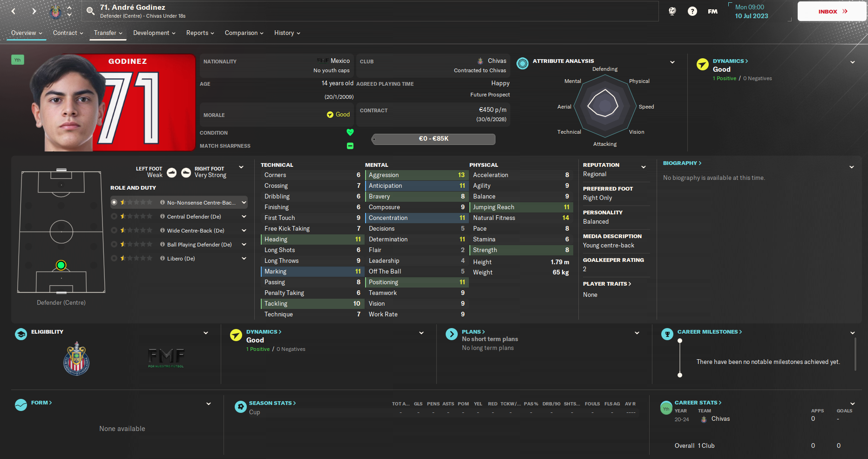This screenshot has width=868, height=459.
Task: Click the lower Dynamics yellow icon
Action: (x=236, y=335)
